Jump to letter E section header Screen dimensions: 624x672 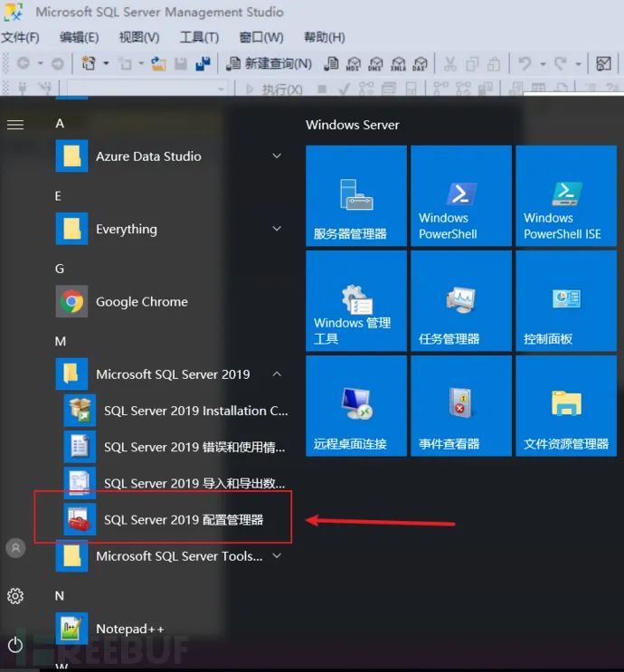(58, 196)
